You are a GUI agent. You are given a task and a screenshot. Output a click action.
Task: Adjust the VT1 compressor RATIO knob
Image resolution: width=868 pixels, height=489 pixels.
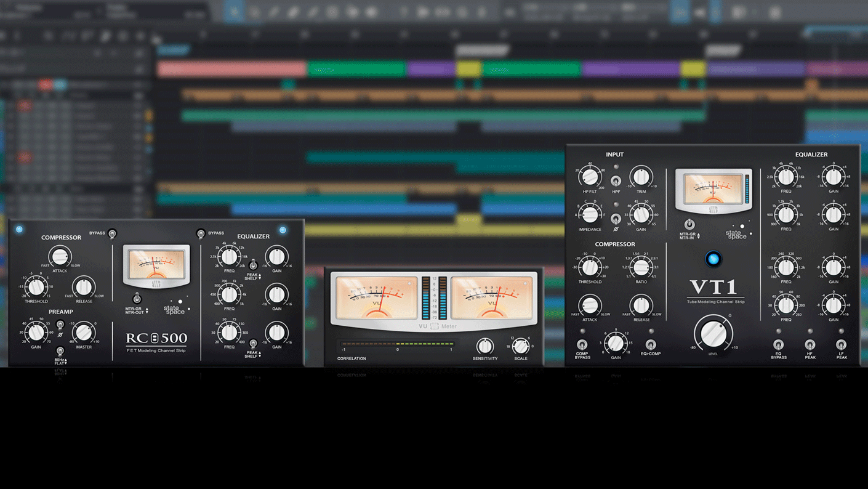(x=641, y=267)
